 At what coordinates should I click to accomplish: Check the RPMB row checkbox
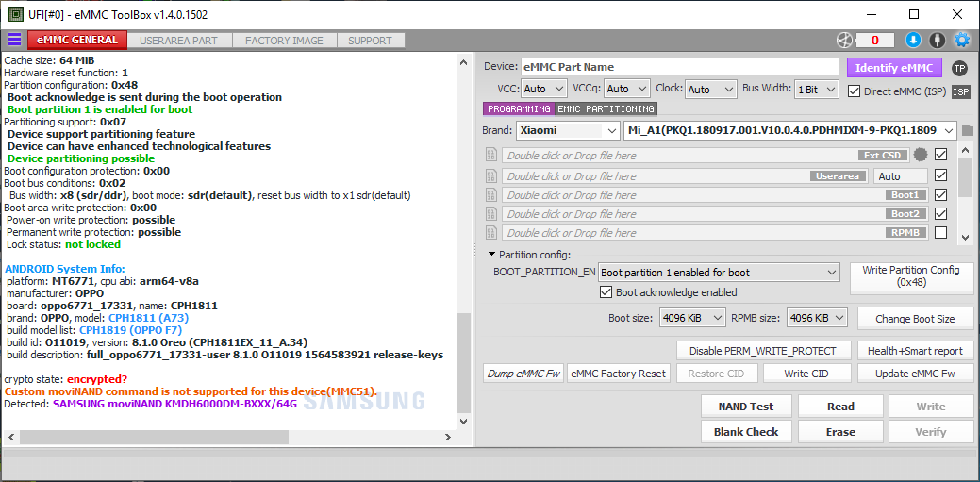pos(940,233)
